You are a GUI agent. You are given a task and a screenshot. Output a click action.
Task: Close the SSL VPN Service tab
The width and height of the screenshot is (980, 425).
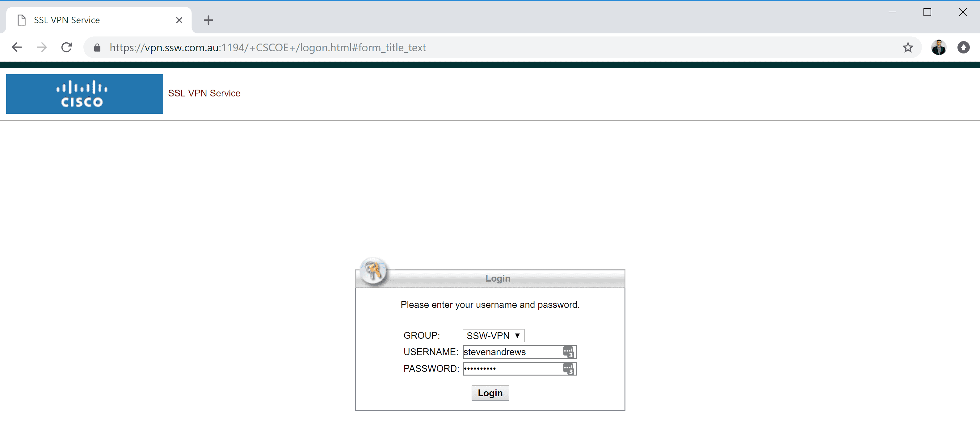click(179, 20)
